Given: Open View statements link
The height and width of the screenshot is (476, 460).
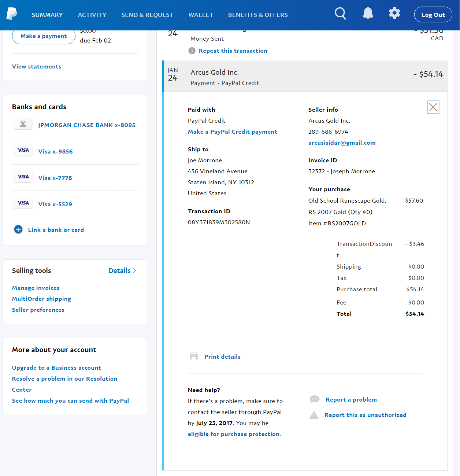Looking at the screenshot, I should 37,67.
